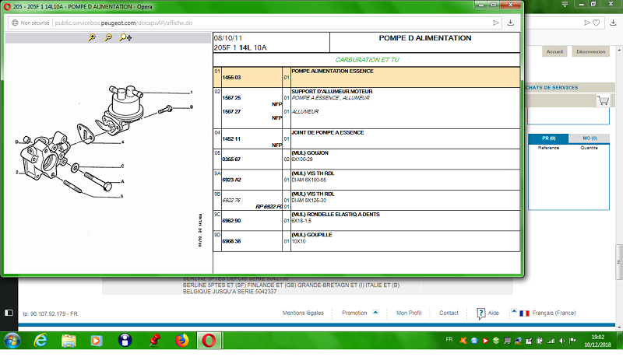Click the globe site info icon
Screen dimensions: 623x364
click(15, 23)
